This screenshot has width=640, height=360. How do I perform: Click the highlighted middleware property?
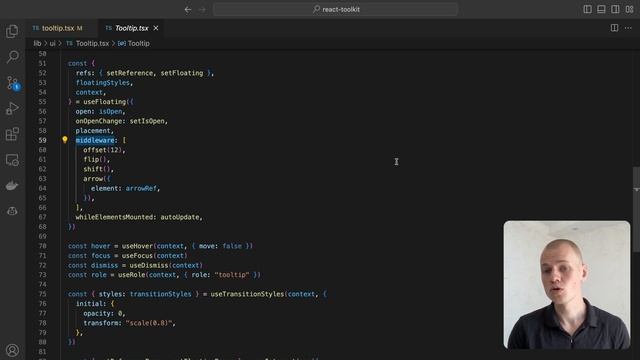pyautogui.click(x=95, y=140)
